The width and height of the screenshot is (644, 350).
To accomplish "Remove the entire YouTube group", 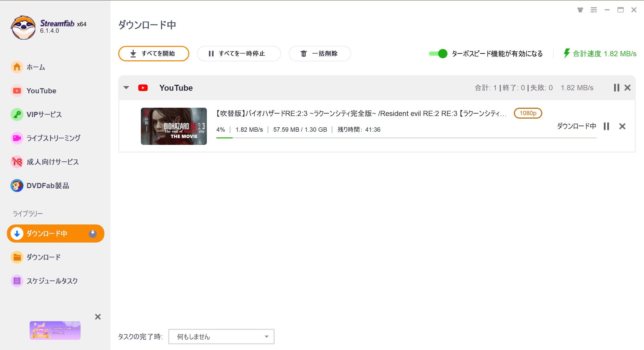I will click(x=628, y=88).
